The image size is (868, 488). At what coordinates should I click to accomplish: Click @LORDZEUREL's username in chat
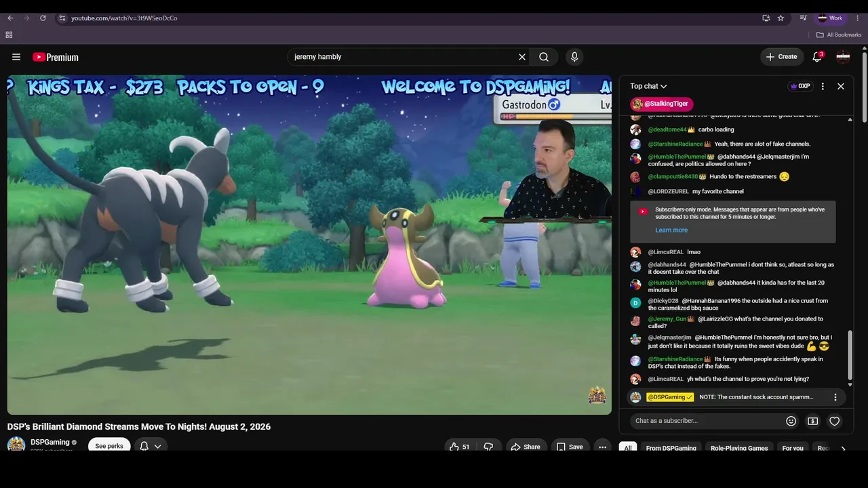668,192
